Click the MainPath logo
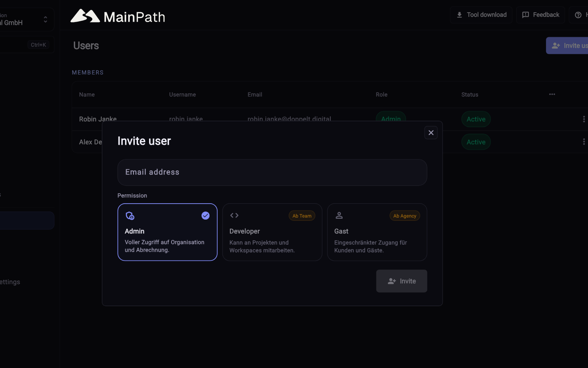Screen dimensions: 588x368 (118, 16)
